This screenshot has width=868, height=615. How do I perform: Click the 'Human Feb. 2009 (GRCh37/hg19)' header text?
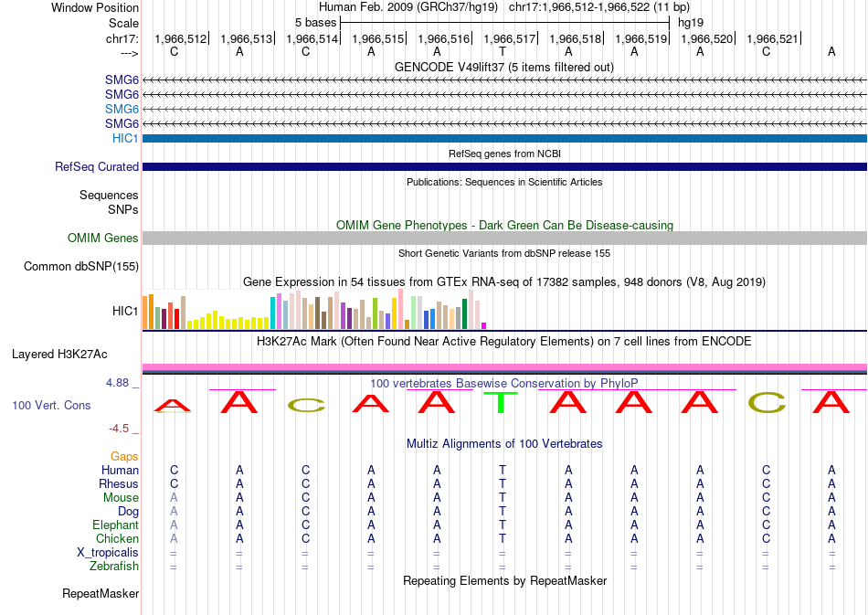click(x=408, y=7)
